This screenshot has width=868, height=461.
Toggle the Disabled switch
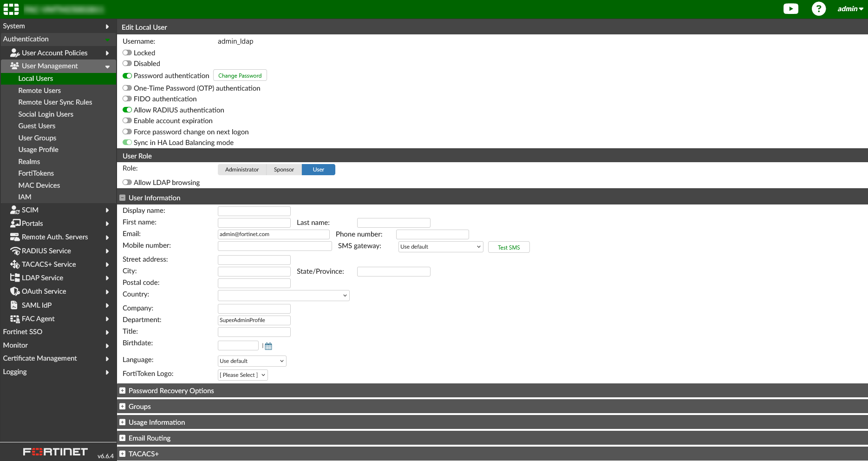(x=127, y=64)
